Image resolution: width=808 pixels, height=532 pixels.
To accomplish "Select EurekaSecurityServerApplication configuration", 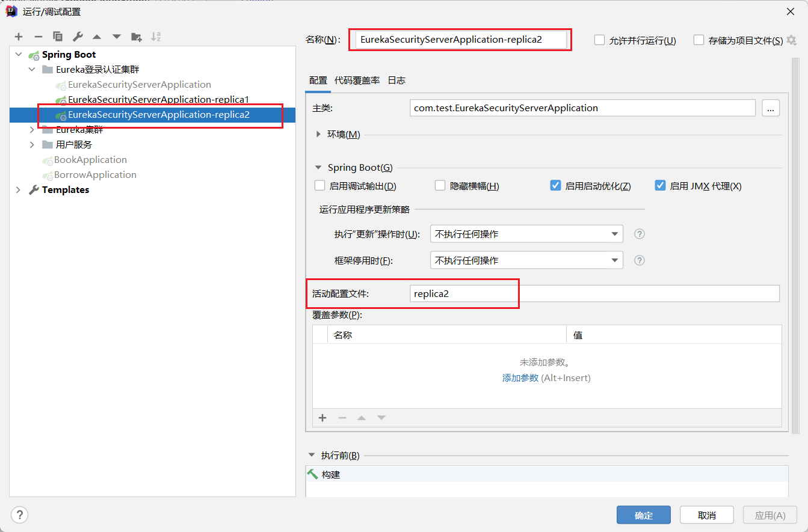I will [140, 85].
